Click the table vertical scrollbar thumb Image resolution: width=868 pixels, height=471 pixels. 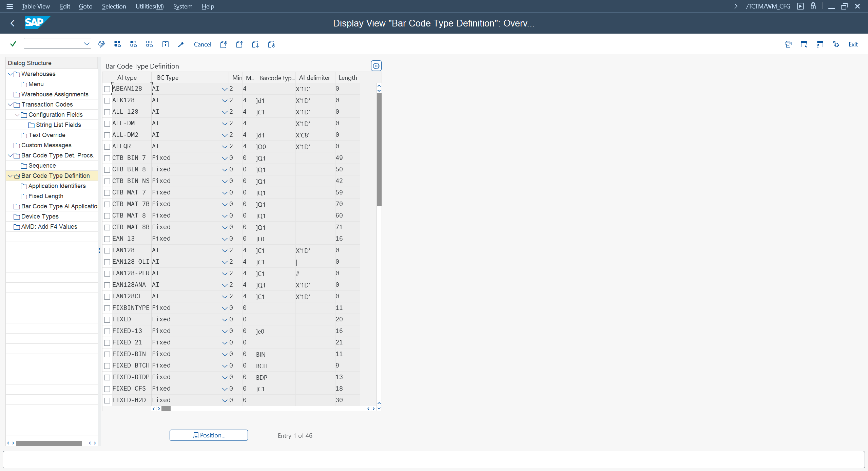point(379,149)
